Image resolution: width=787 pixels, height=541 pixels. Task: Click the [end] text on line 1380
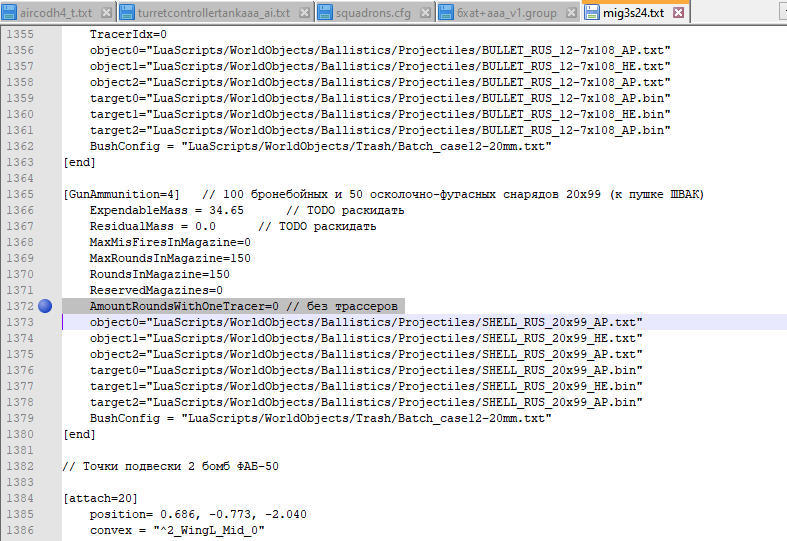(x=79, y=434)
